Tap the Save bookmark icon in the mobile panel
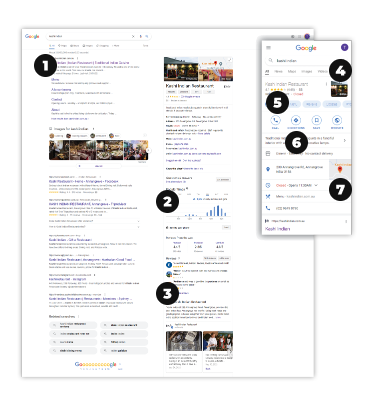This screenshot has width=375, height=402. click(316, 120)
